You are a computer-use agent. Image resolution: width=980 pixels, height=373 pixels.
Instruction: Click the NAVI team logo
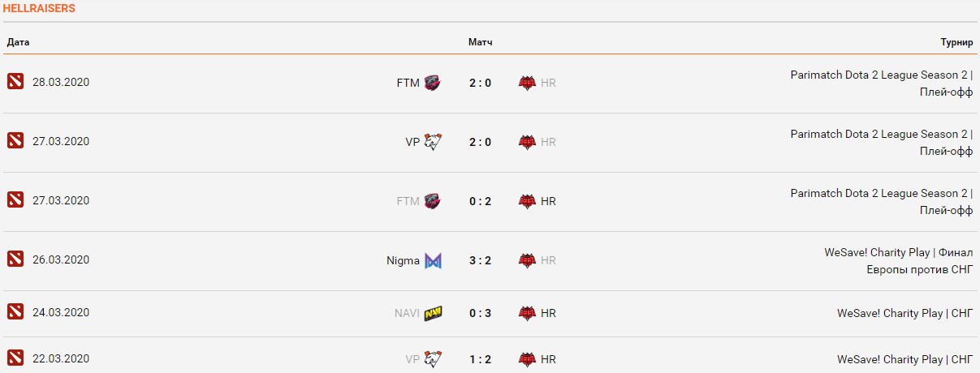433,312
